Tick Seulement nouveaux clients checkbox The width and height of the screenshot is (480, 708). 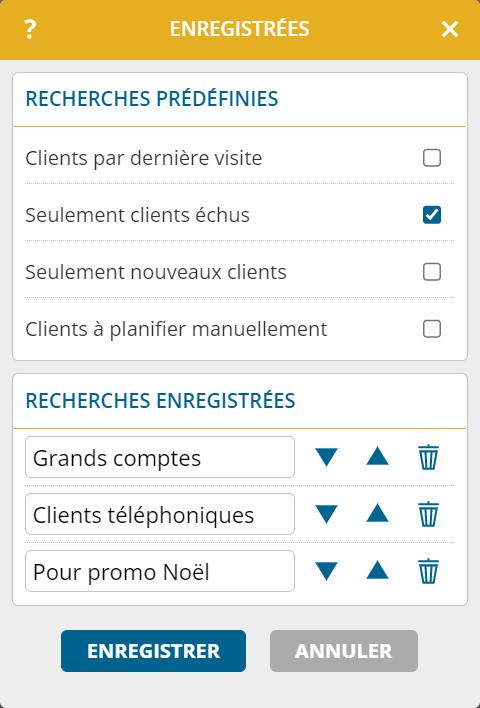coord(432,272)
